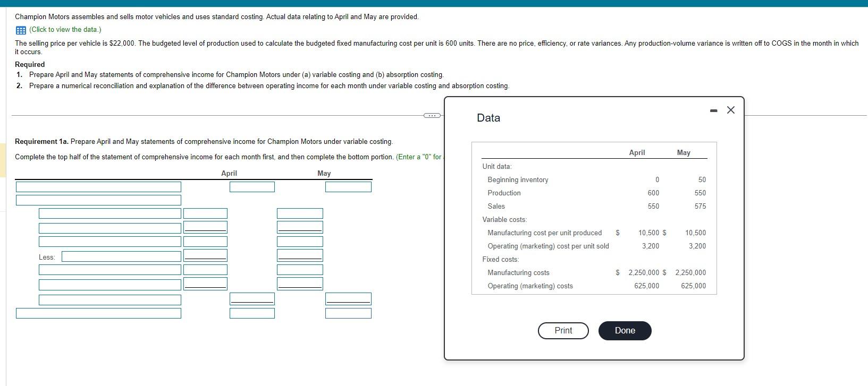This screenshot has height=386, width=868.
Task: Click 'Operating (marketing) cost per unit sold' label
Action: pos(548,246)
